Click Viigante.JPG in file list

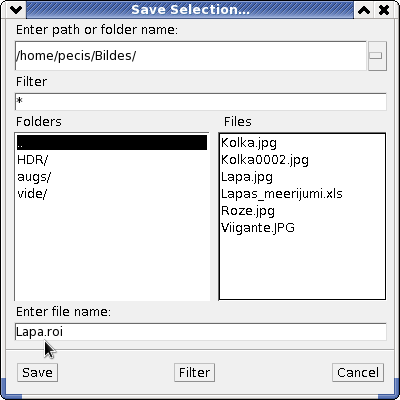(x=258, y=228)
